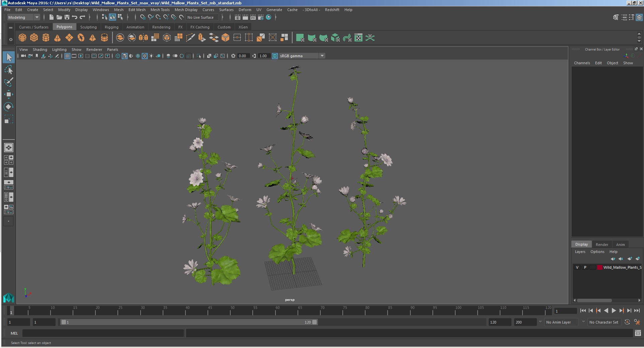Image resolution: width=644 pixels, height=348 pixels.
Task: Switch to single perspective pane layout
Action: tap(9, 148)
